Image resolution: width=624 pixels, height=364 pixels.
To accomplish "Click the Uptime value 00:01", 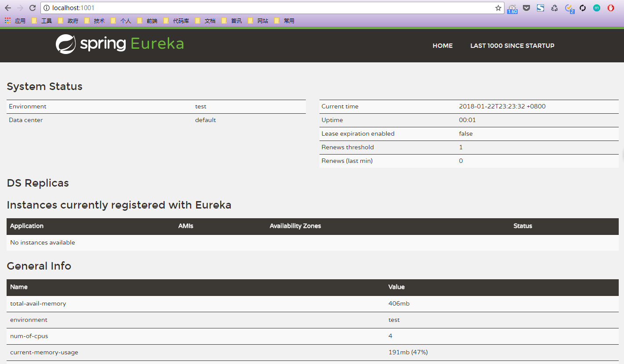I will tap(468, 120).
